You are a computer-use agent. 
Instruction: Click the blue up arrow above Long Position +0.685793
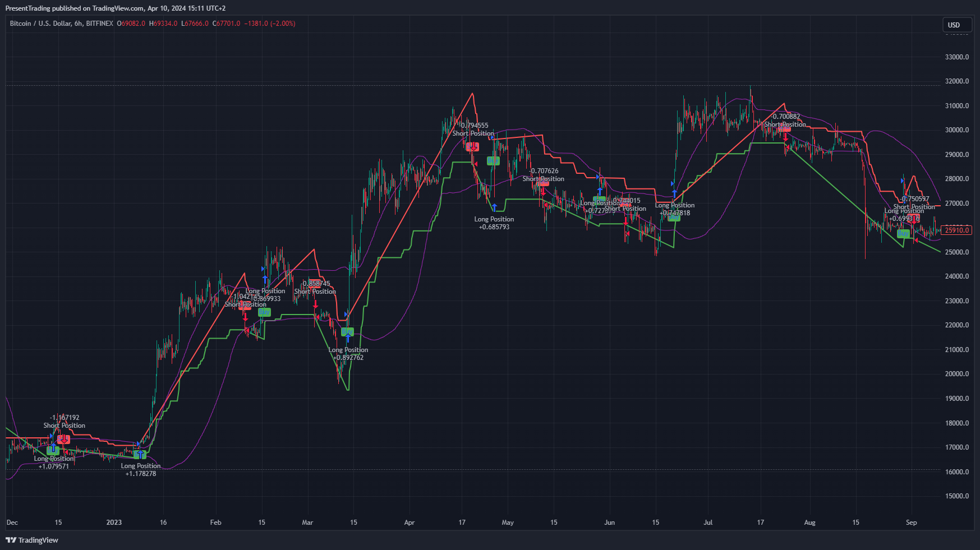pyautogui.click(x=494, y=208)
